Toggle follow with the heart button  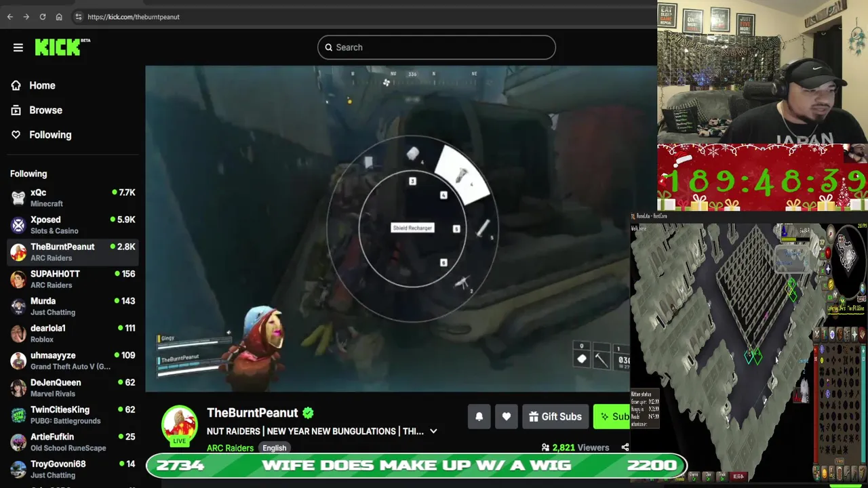point(506,417)
